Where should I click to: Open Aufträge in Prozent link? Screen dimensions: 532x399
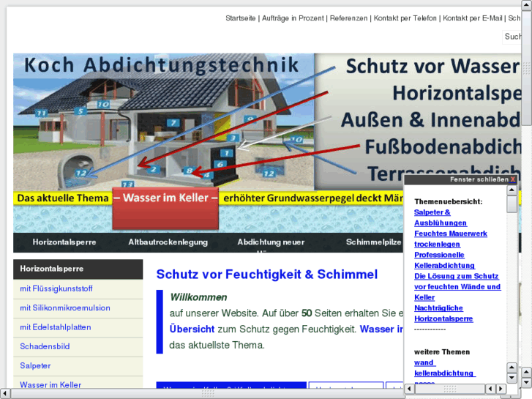(293, 18)
